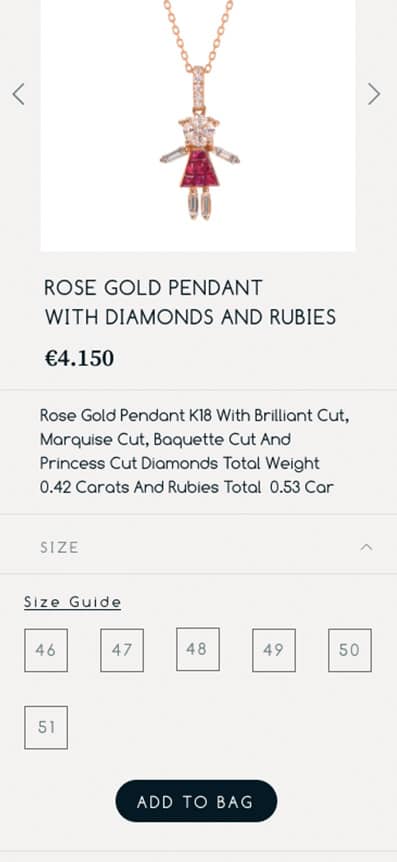Select size 46
The image size is (397, 862).
click(46, 650)
